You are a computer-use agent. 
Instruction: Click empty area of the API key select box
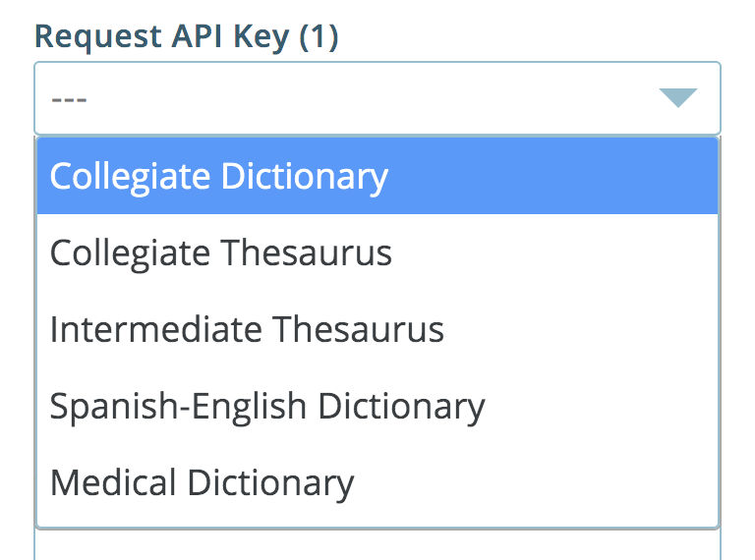pyautogui.click(x=371, y=98)
